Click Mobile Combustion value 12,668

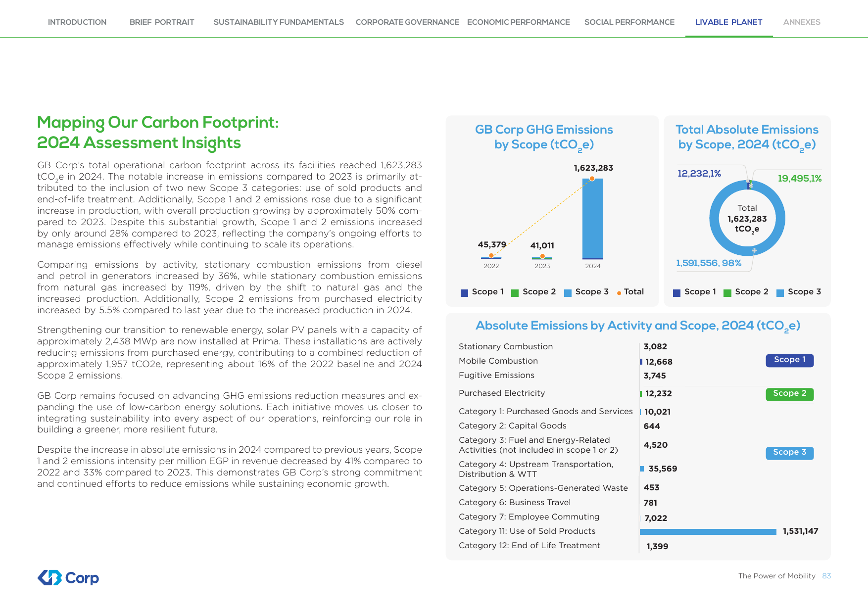click(659, 362)
